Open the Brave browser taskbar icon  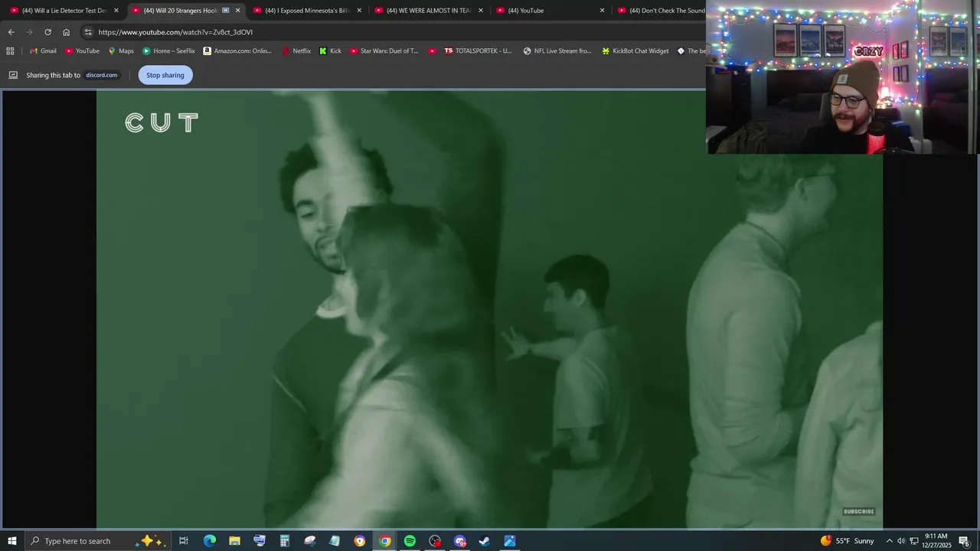coord(360,541)
